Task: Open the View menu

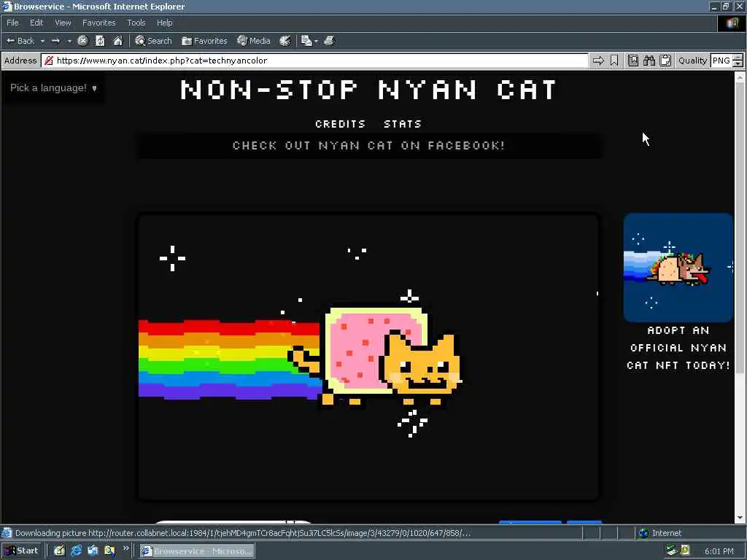Action: click(x=63, y=23)
